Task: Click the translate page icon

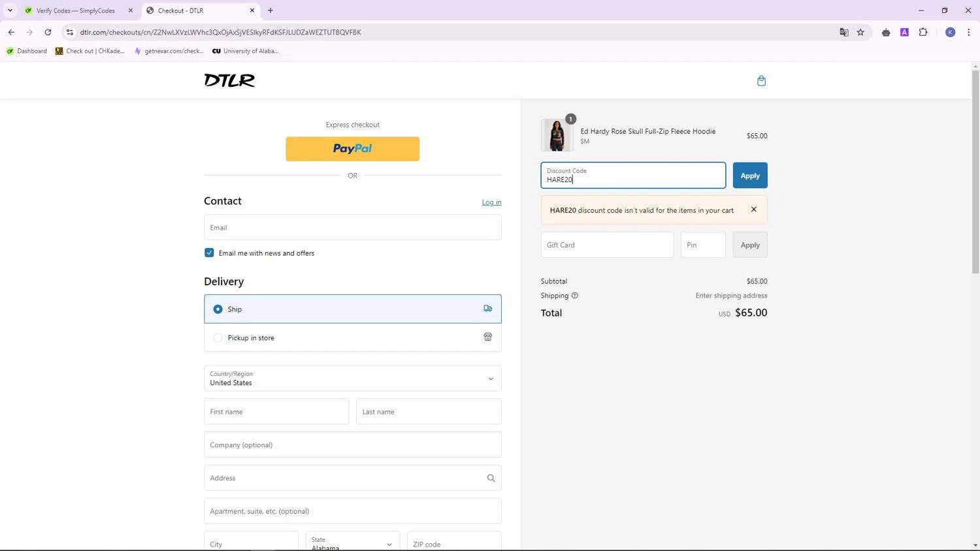Action: [843, 32]
